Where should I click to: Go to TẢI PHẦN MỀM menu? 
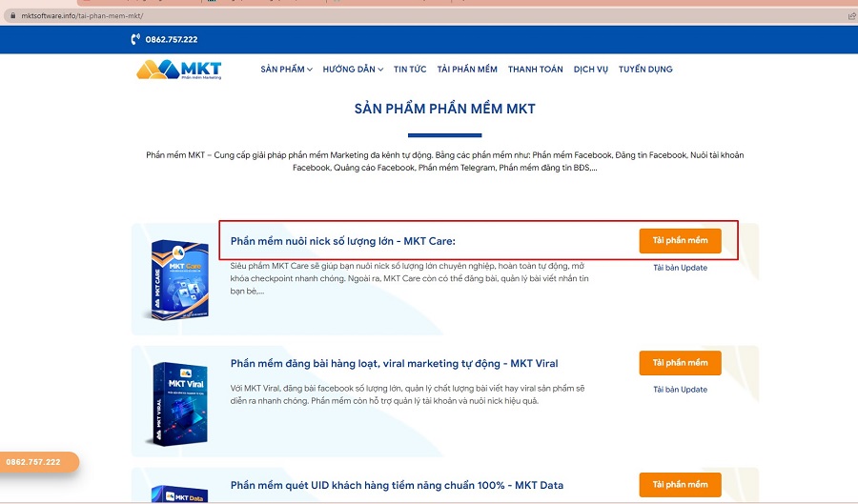click(467, 70)
